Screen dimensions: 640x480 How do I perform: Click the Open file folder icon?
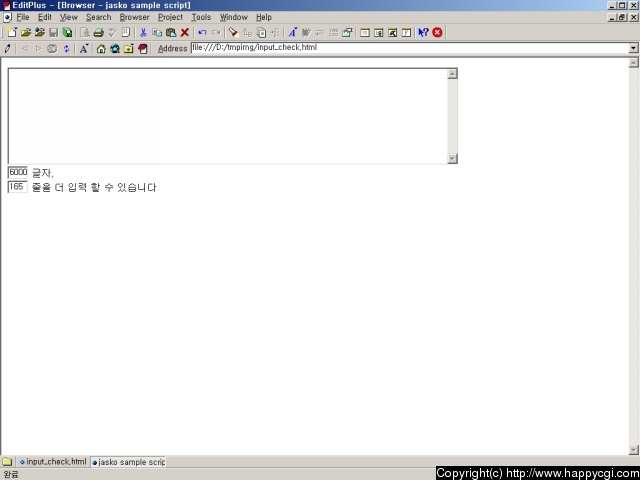pos(26,32)
